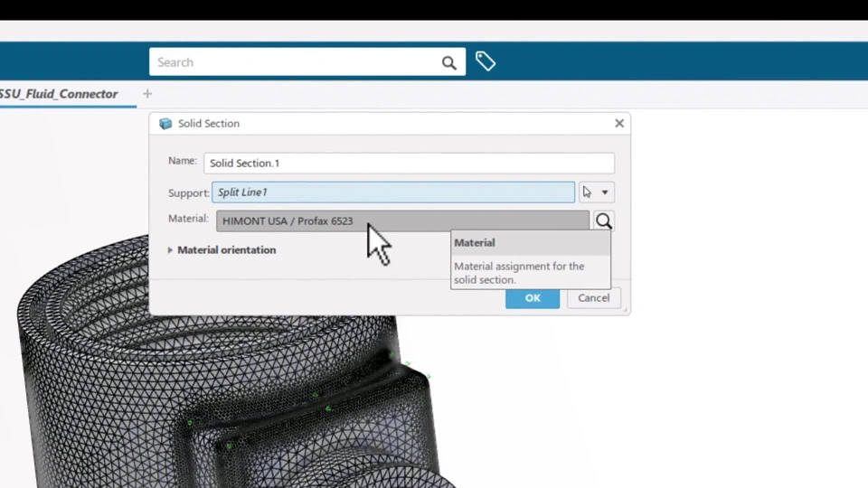
Task: Click the Name field Solid Section.1
Action: tap(409, 164)
